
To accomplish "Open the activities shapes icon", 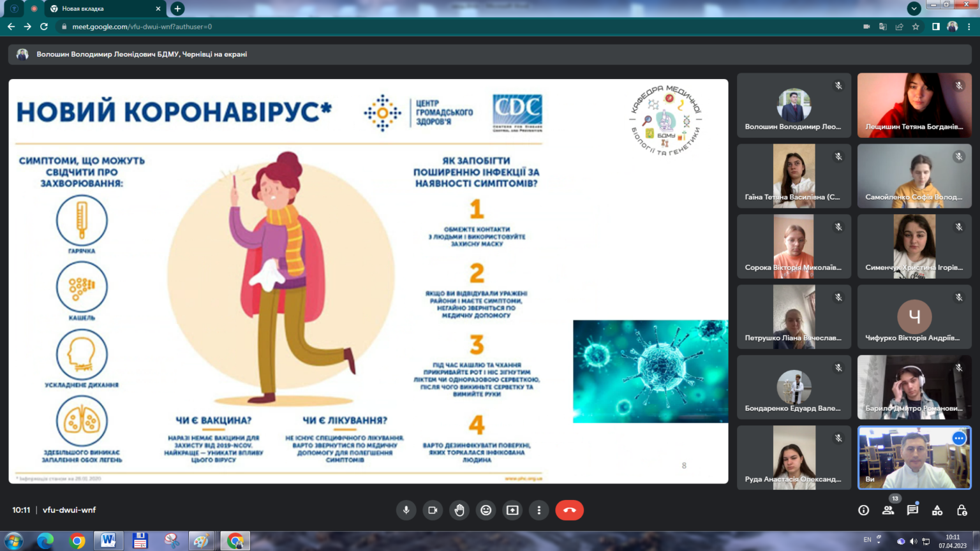I will click(x=937, y=510).
